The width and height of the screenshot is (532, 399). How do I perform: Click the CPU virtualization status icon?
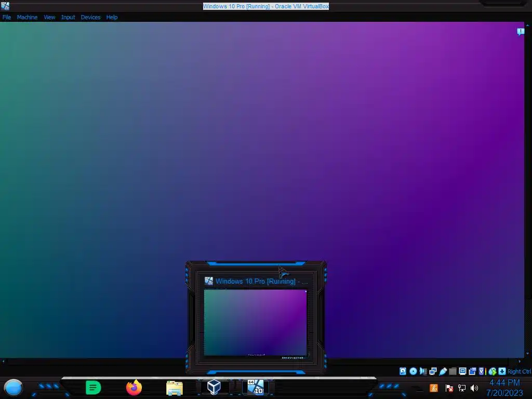click(x=482, y=371)
